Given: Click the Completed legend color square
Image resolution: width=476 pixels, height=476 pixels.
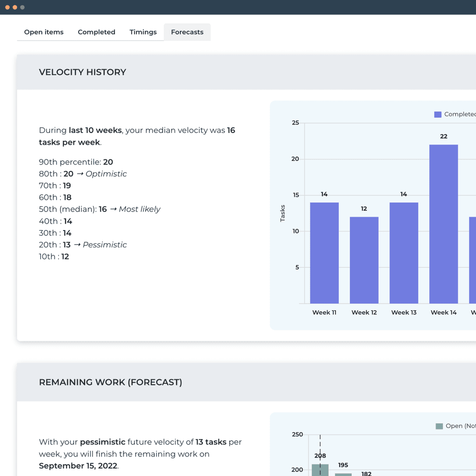Looking at the screenshot, I should click(437, 114).
